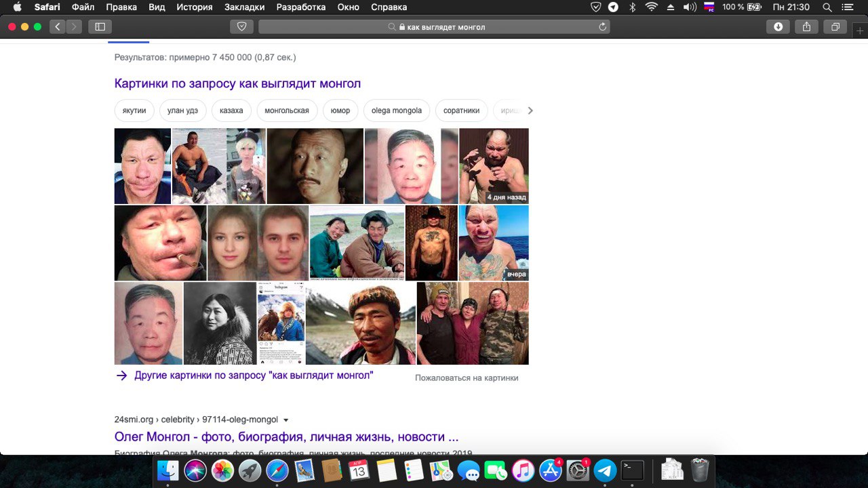Open System Preferences gear in Dock
This screenshot has width=868, height=488.
pos(577,470)
